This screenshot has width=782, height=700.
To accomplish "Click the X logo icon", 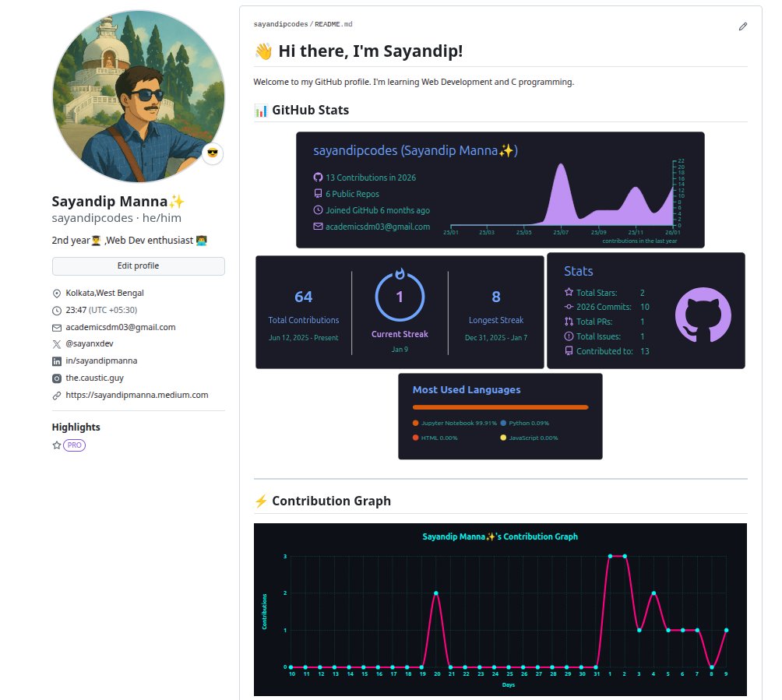I will (57, 344).
